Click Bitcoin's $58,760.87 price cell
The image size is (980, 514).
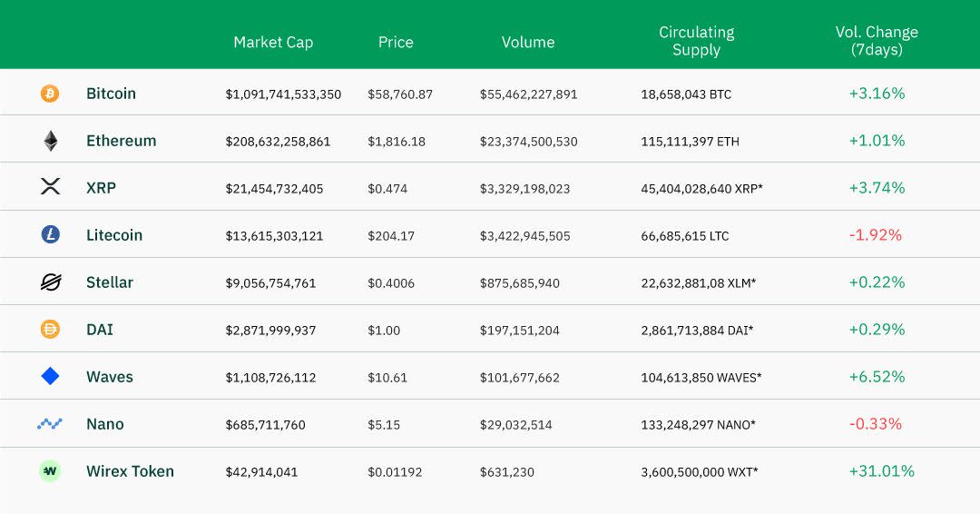pyautogui.click(x=400, y=94)
